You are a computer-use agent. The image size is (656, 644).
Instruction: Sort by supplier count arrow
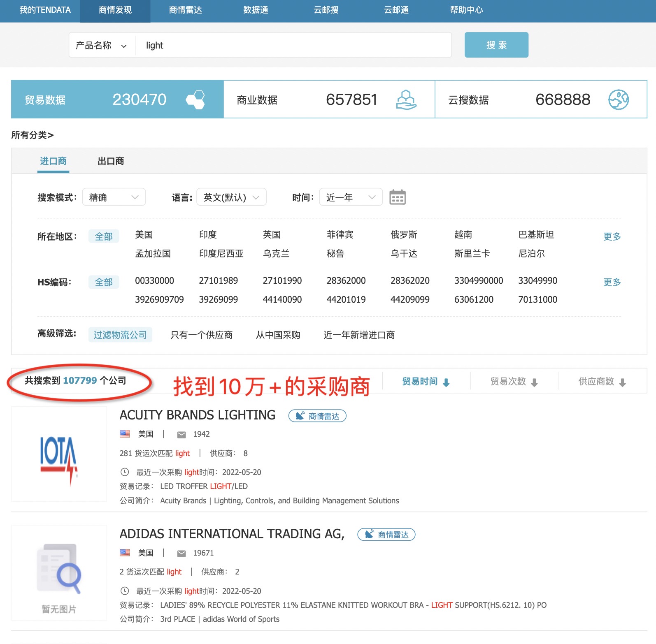[622, 382]
